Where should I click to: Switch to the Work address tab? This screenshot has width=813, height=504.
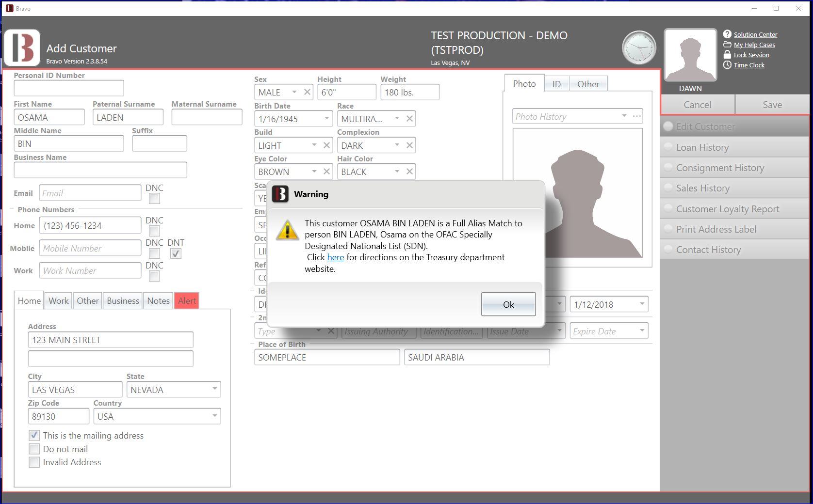59,300
